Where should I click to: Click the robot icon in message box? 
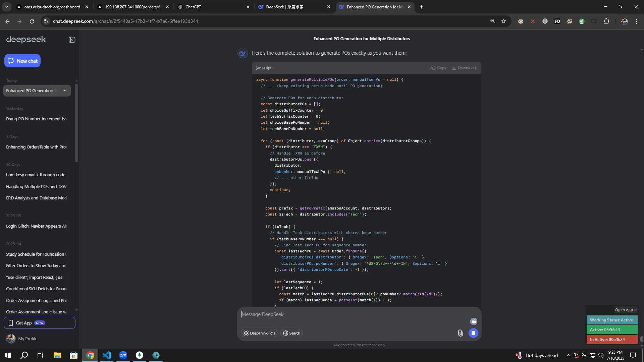tap(474, 321)
